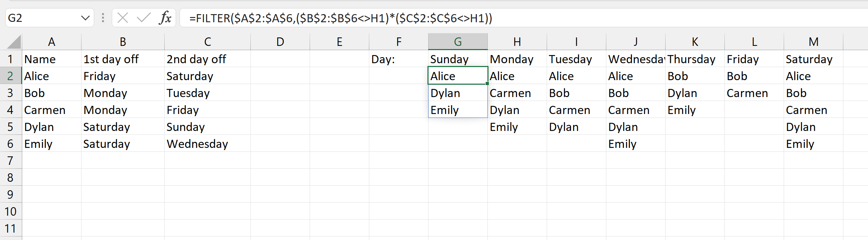Select the Thursday header cell in column K
Viewport: 868px width, 240px height.
[694, 59]
